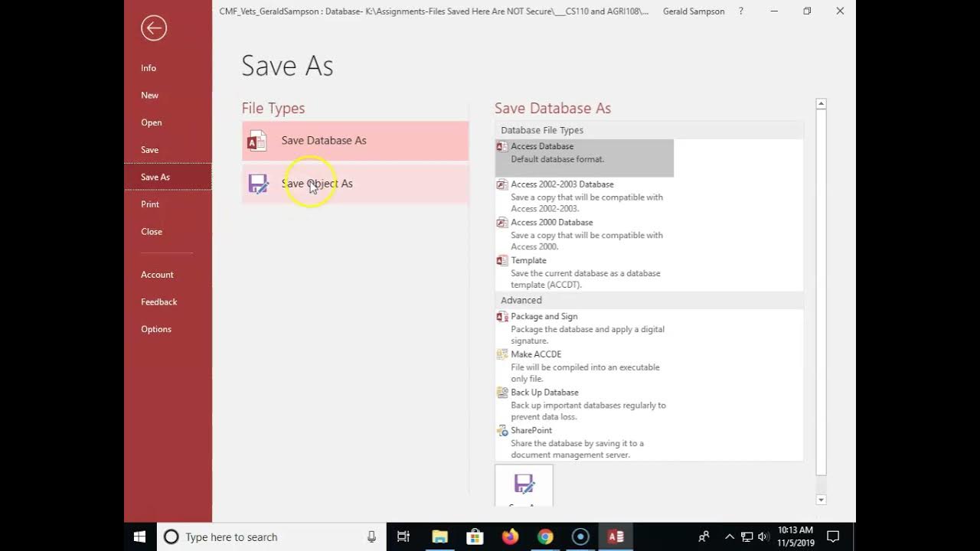Click the Template file type icon

[x=502, y=260]
